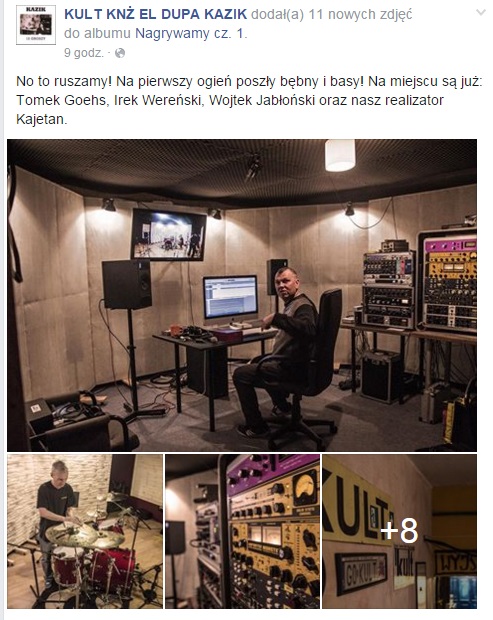The width and height of the screenshot is (493, 620).
Task: Click the iMac monitor in the main photo
Action: pos(230,299)
